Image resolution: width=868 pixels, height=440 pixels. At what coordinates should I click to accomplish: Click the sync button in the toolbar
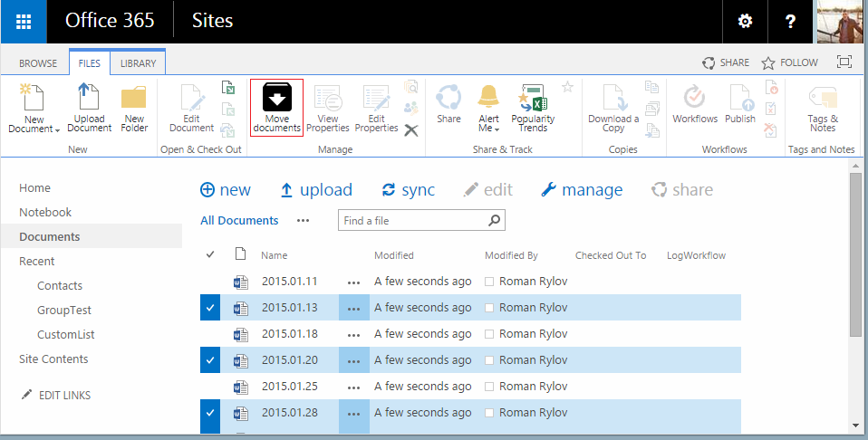click(408, 189)
